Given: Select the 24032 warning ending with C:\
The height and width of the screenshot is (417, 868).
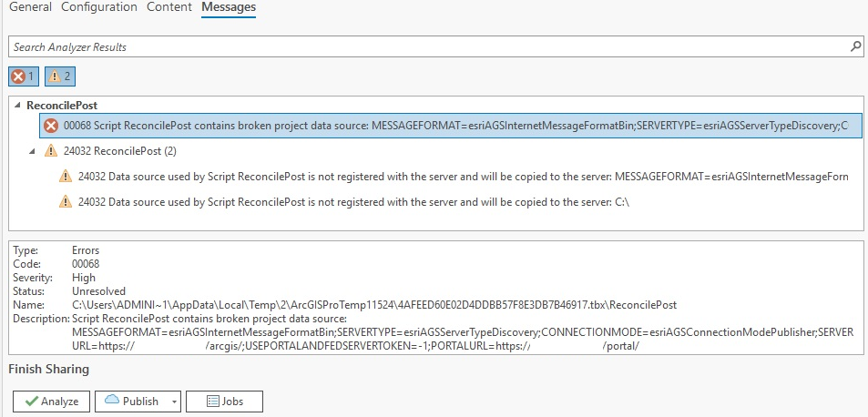Looking at the screenshot, I should coord(344,202).
